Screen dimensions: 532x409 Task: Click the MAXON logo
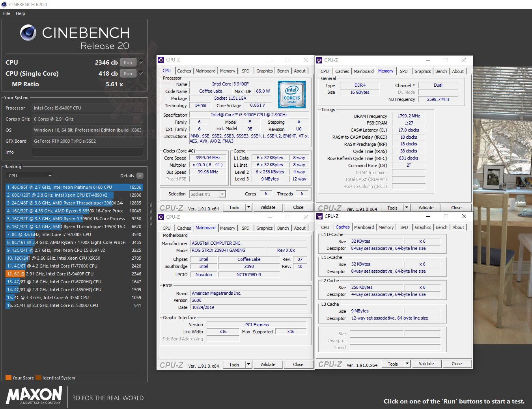coord(34,395)
